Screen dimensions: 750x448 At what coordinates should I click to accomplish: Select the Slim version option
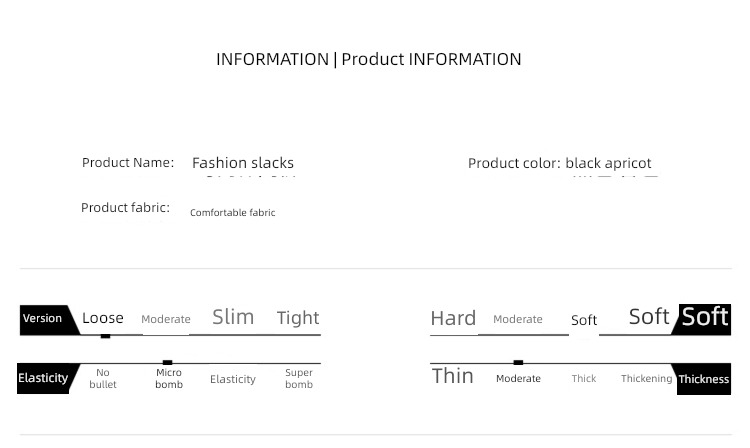coord(233,317)
